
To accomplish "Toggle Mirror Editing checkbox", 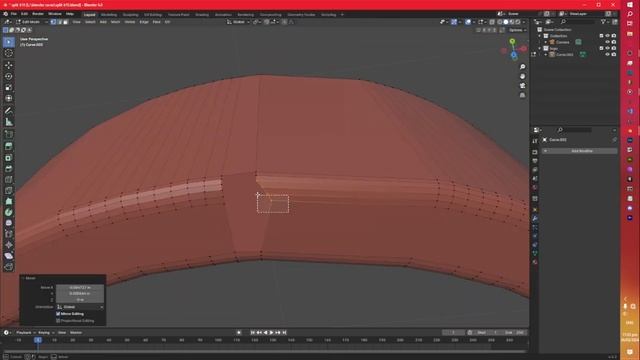I will 58,314.
